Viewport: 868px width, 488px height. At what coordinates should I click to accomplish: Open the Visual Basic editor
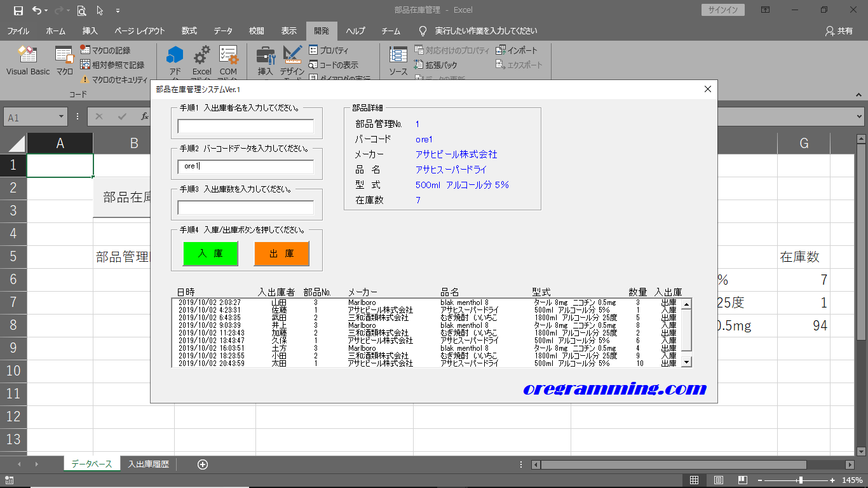pos(28,62)
